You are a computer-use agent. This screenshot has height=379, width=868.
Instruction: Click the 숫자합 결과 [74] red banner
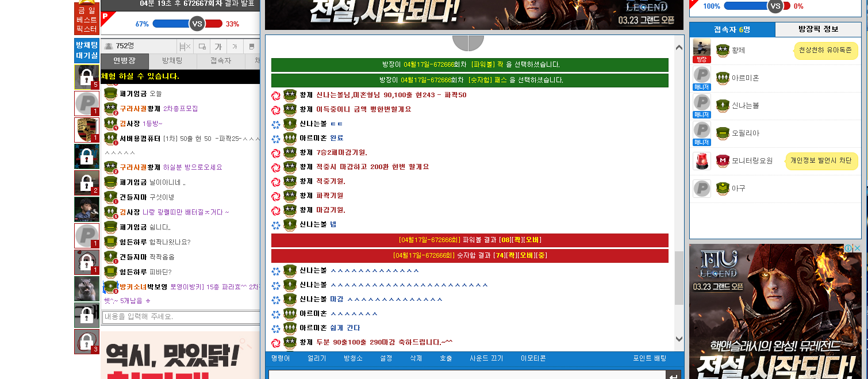(x=470, y=255)
